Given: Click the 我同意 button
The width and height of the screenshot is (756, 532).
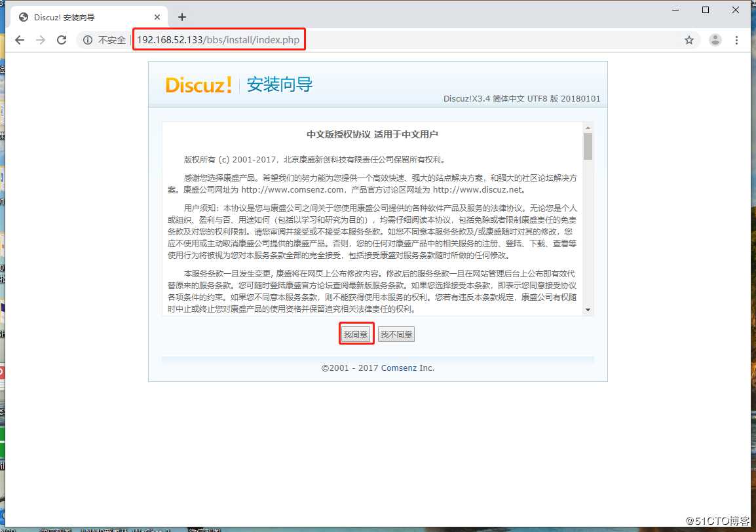Looking at the screenshot, I should [x=356, y=334].
